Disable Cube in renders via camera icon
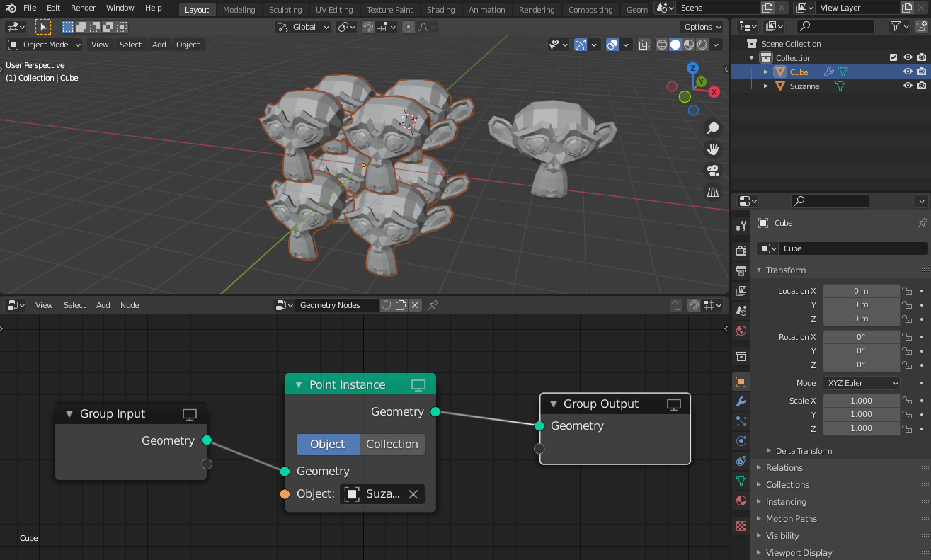Viewport: 931px width, 560px height. tap(921, 72)
